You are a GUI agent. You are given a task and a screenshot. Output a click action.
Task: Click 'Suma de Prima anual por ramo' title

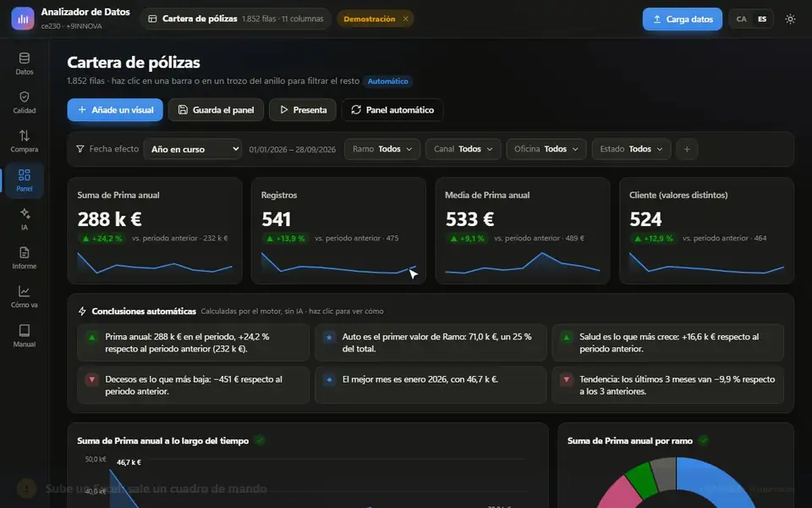coord(629,440)
